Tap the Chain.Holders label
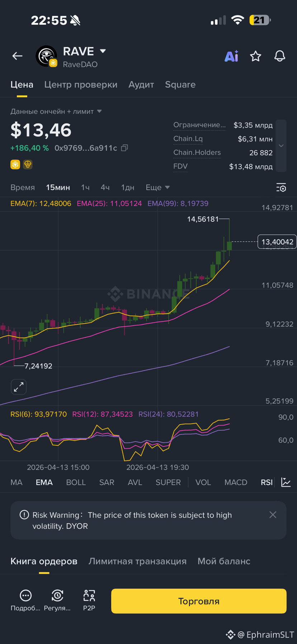This screenshot has width=297, height=644. pos(197,152)
